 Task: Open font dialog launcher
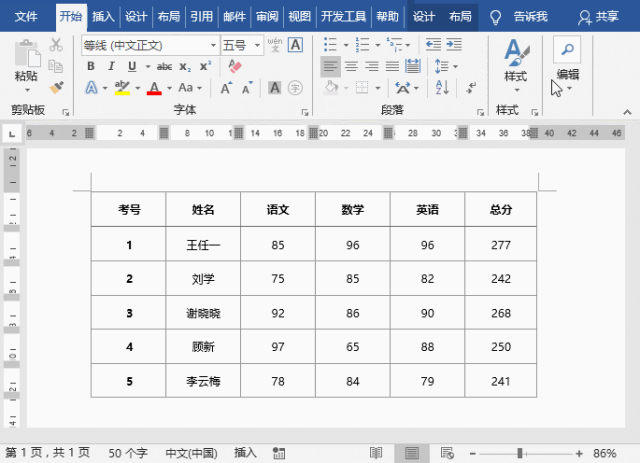tap(304, 112)
